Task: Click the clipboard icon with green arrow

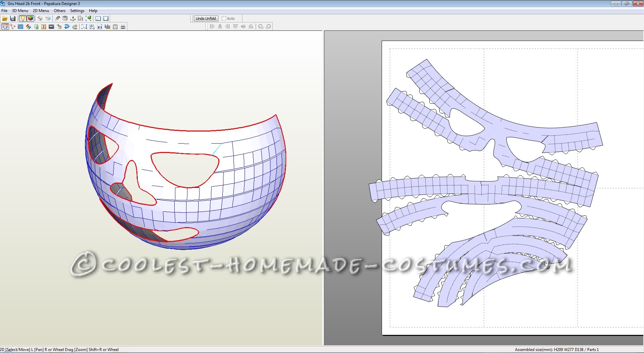Action: pyautogui.click(x=115, y=27)
